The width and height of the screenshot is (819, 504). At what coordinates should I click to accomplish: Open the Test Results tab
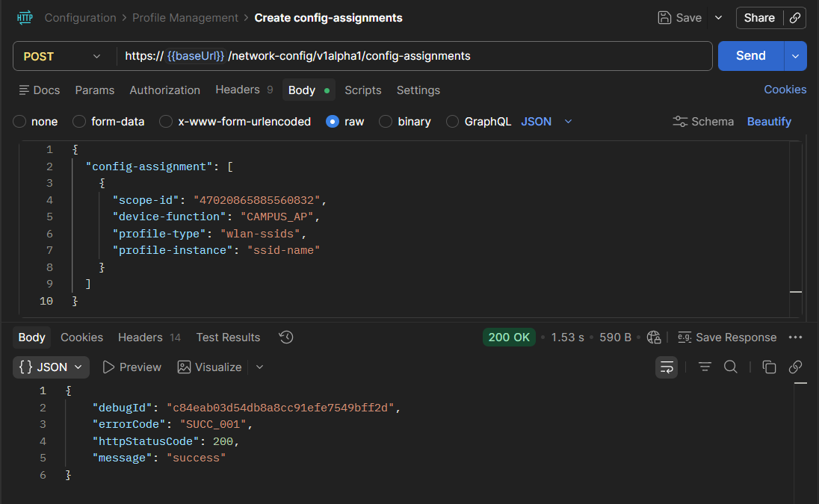pyautogui.click(x=228, y=337)
